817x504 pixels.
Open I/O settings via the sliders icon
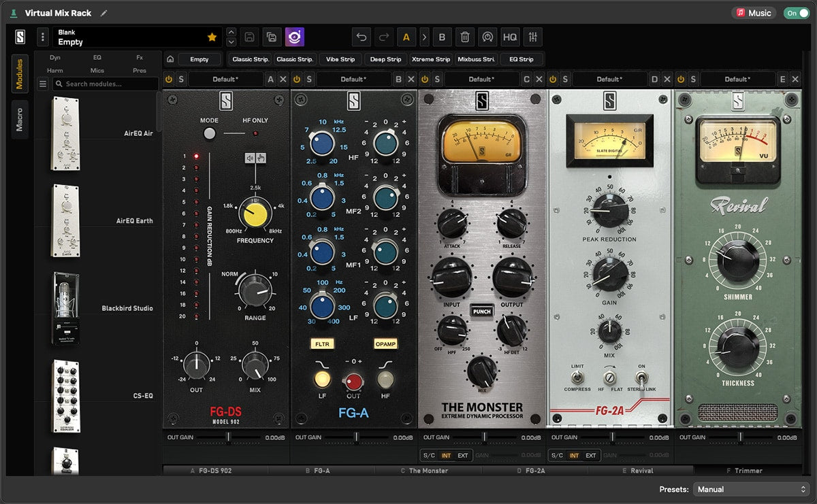coord(532,37)
